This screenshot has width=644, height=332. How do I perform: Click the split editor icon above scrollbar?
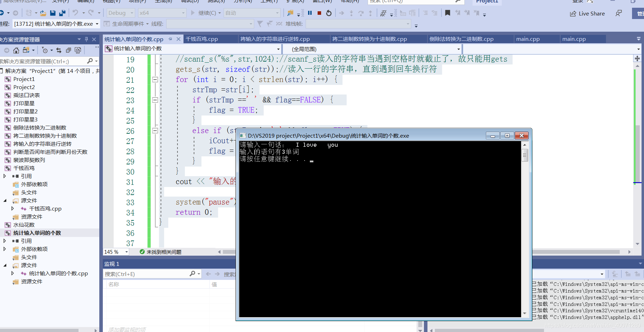pyautogui.click(x=637, y=58)
